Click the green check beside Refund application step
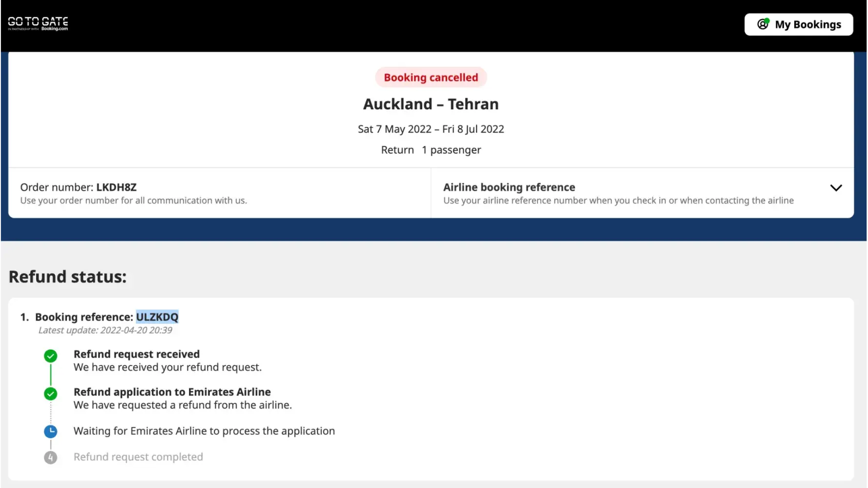 click(50, 393)
